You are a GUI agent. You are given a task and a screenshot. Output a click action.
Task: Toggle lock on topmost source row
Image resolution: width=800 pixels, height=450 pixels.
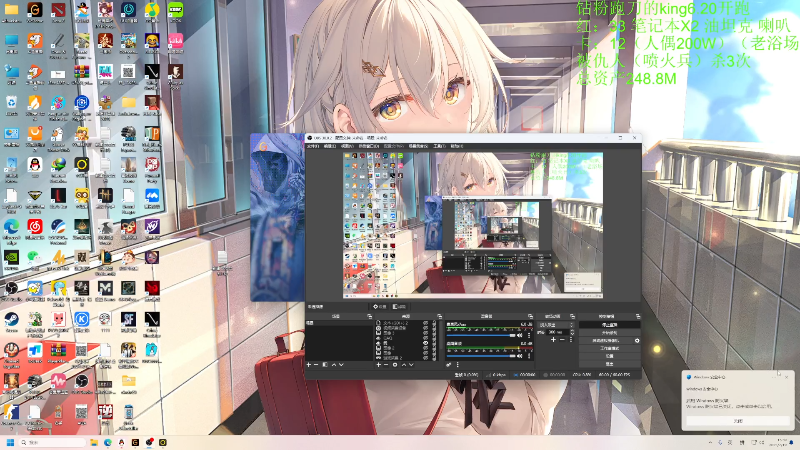pos(434,322)
